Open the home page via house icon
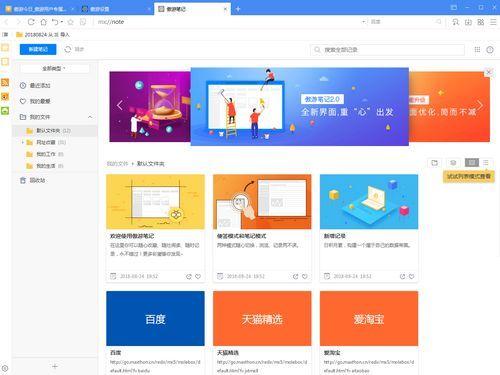This screenshot has height=375, width=500. 43,22
